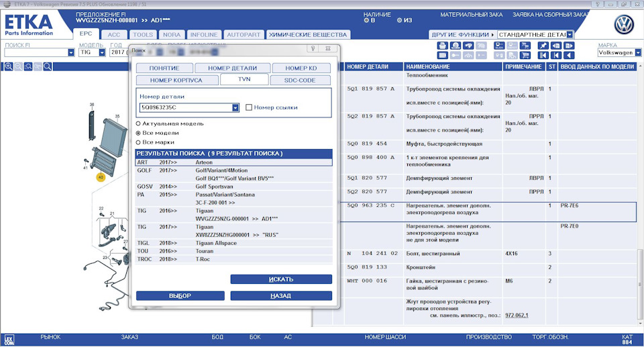Zoom in with the plus magnifier
The height and width of the screenshot is (347, 644).
click(9, 66)
